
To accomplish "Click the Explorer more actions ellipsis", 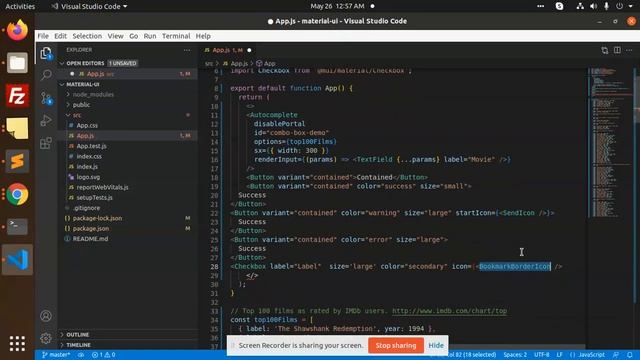I will click(187, 50).
